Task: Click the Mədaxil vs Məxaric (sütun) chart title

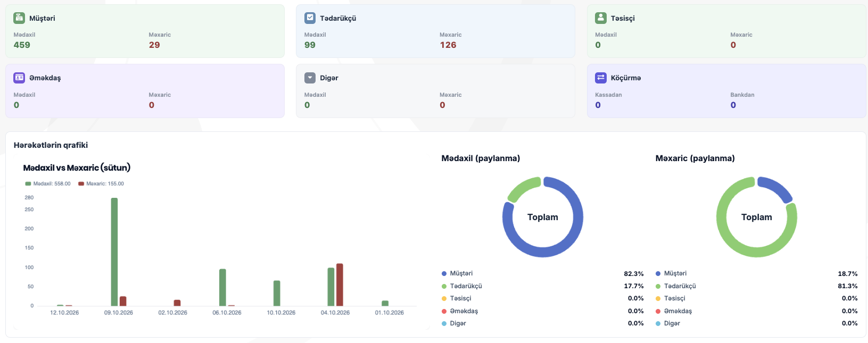Action: (x=77, y=168)
